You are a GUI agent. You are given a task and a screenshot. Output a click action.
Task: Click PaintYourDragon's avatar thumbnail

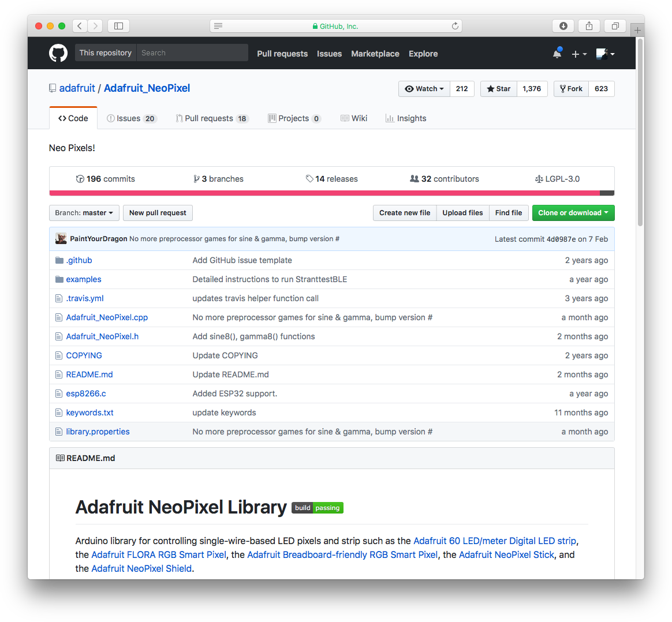61,239
